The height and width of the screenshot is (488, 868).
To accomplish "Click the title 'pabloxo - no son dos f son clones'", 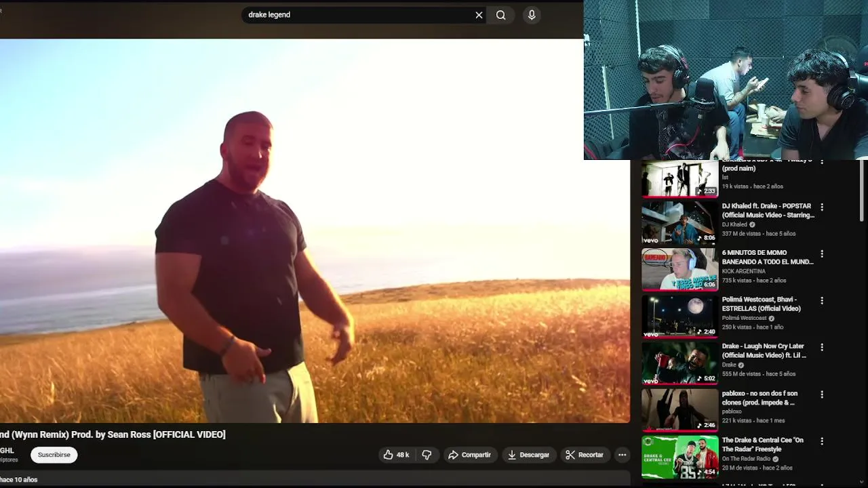I will [759, 398].
